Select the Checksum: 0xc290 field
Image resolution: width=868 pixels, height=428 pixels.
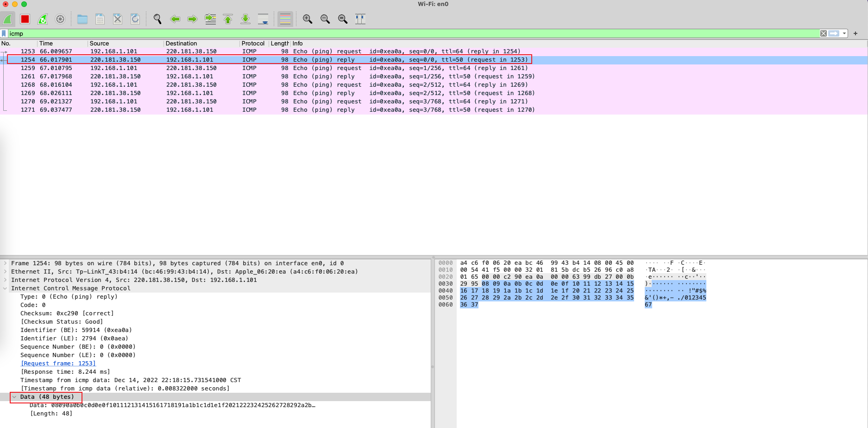[x=67, y=313]
